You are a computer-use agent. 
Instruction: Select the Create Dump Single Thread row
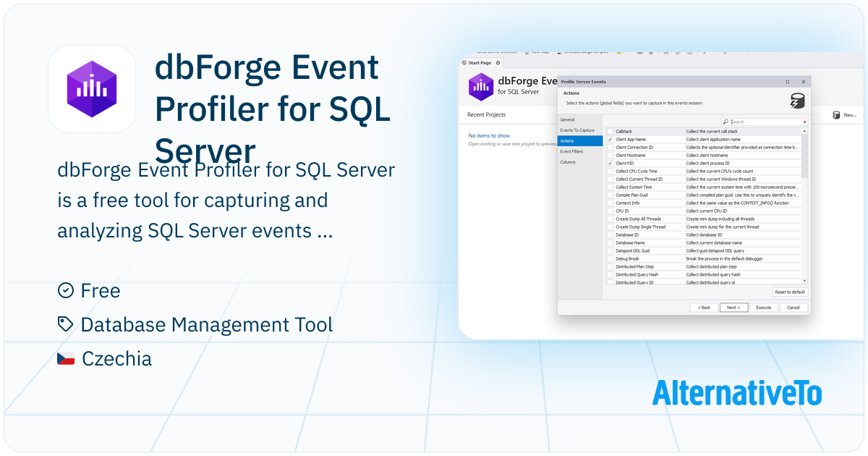704,227
